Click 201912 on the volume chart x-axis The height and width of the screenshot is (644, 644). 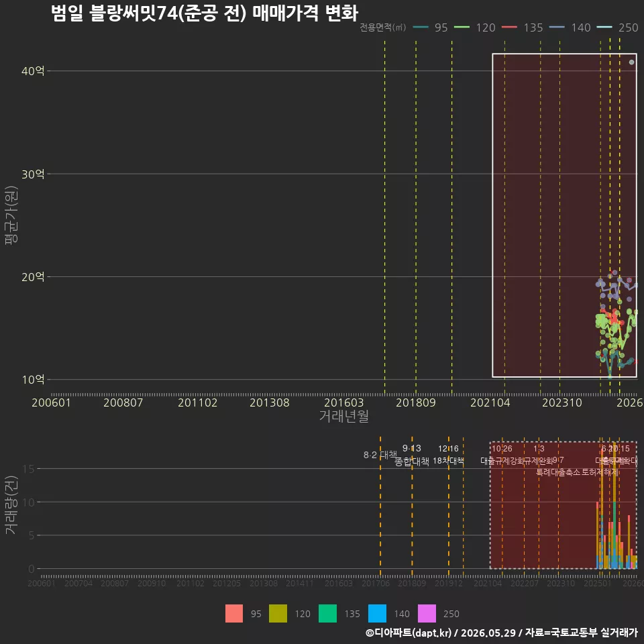(449, 583)
